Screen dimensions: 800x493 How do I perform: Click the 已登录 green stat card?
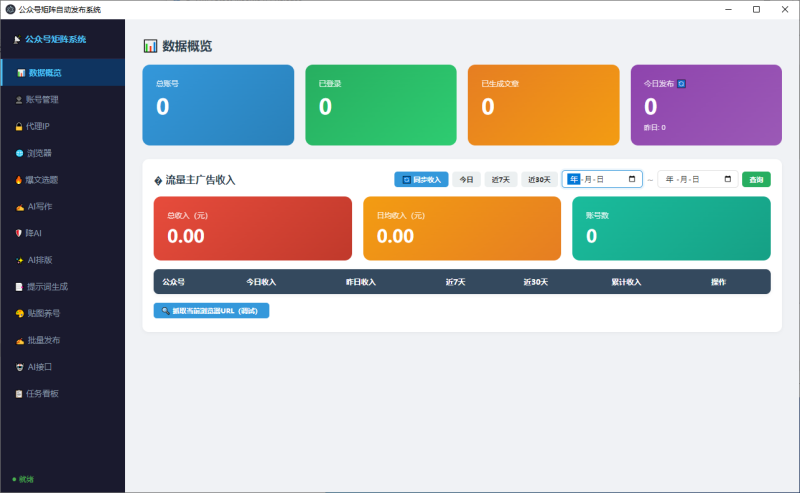click(x=381, y=105)
